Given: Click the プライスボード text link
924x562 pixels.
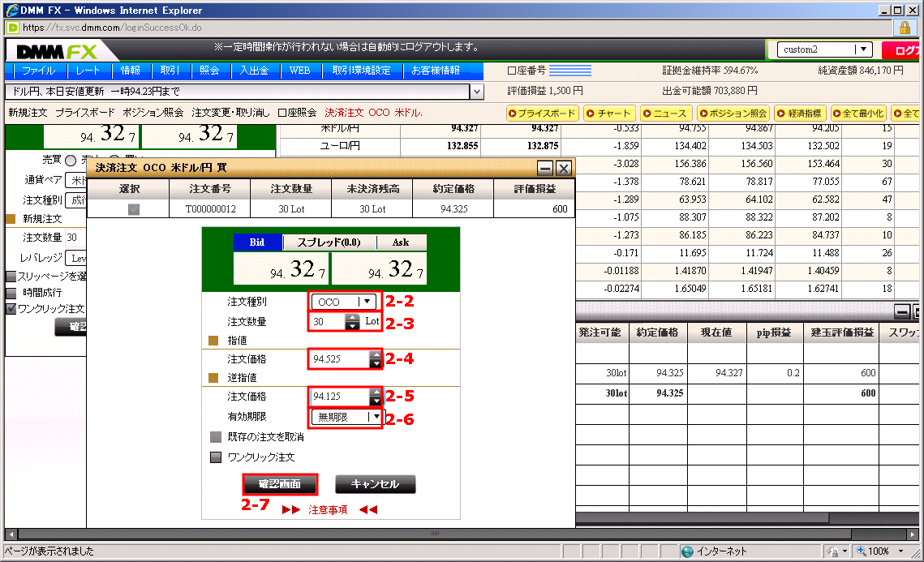Looking at the screenshot, I should pyautogui.click(x=85, y=113).
